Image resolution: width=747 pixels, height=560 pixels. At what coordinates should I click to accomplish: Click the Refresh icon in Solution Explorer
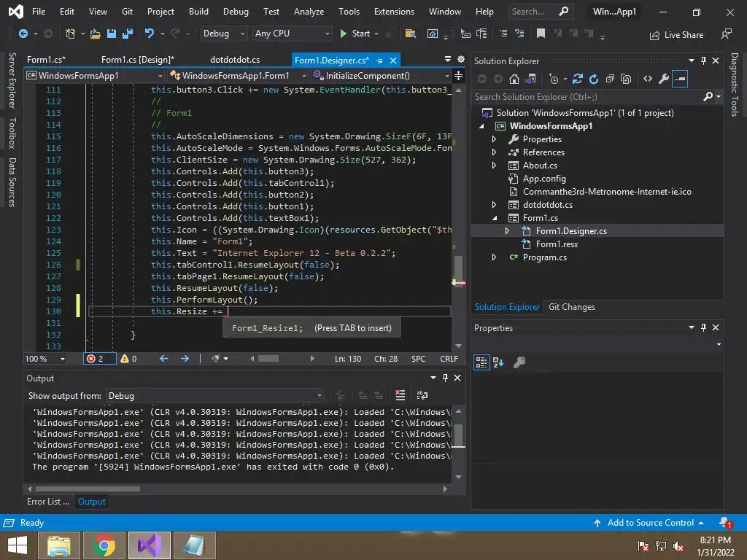(x=594, y=79)
